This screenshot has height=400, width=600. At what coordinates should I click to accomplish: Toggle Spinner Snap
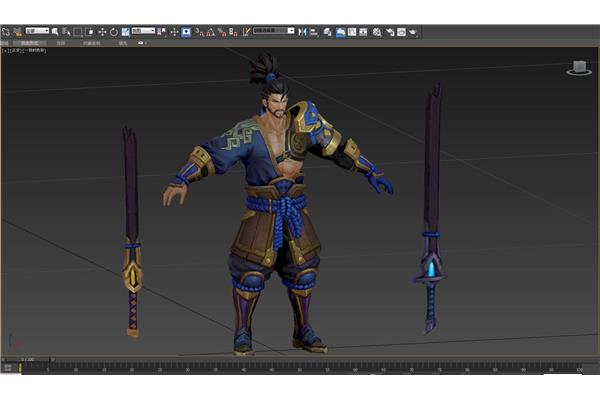(x=233, y=32)
